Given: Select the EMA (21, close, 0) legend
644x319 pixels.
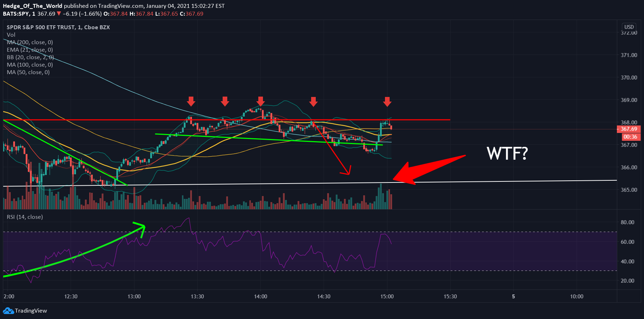Looking at the screenshot, I should click(30, 50).
